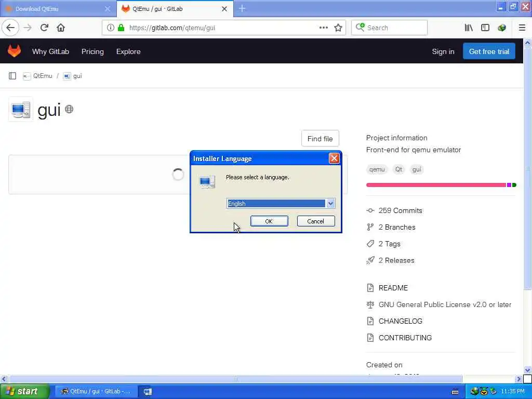The width and height of the screenshot is (532, 399).
Task: Click the GitLab fox logo
Action: tap(14, 51)
